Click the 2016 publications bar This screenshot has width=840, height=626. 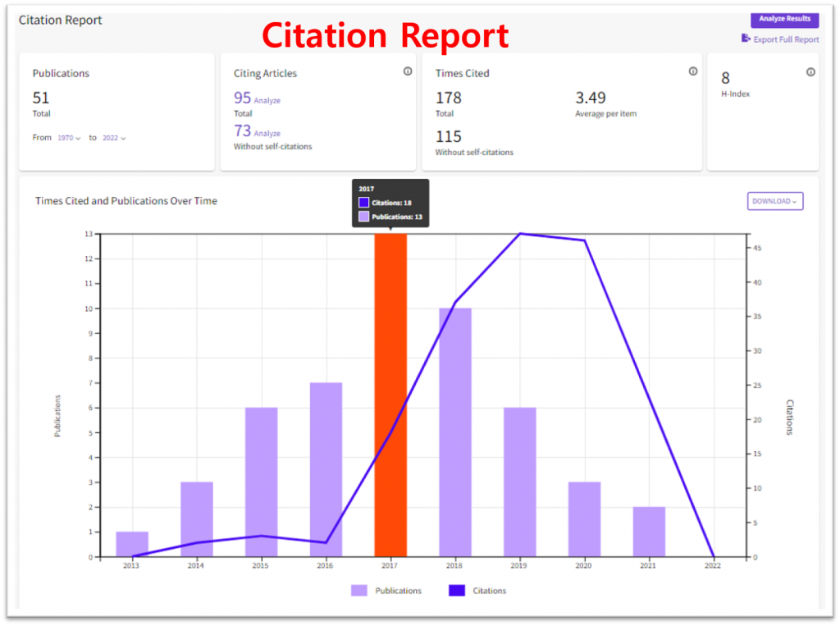click(326, 469)
